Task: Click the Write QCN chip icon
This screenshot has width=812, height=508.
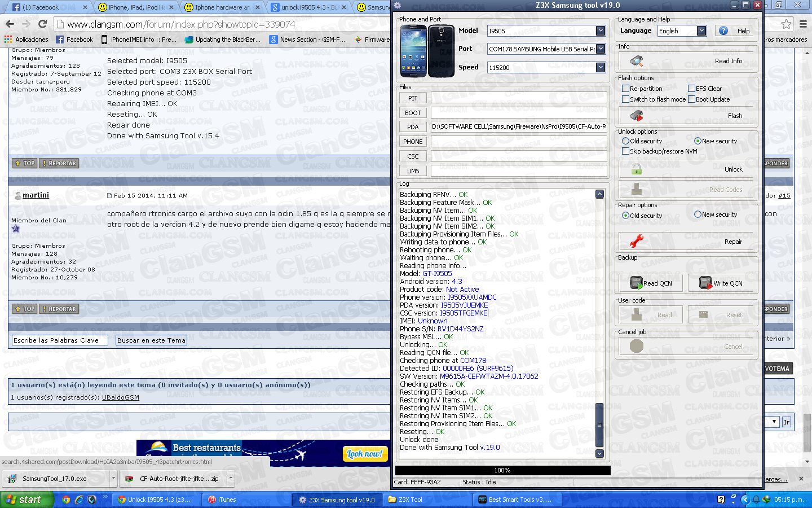Action: 705,283
